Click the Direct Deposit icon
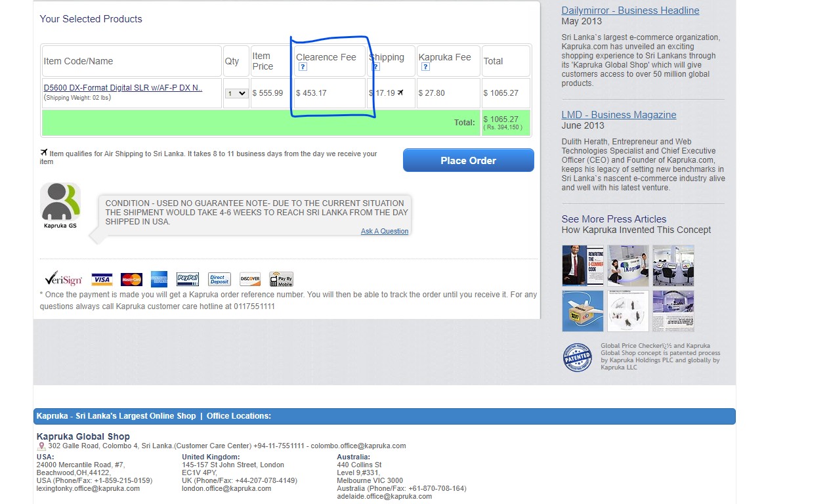 (x=220, y=280)
